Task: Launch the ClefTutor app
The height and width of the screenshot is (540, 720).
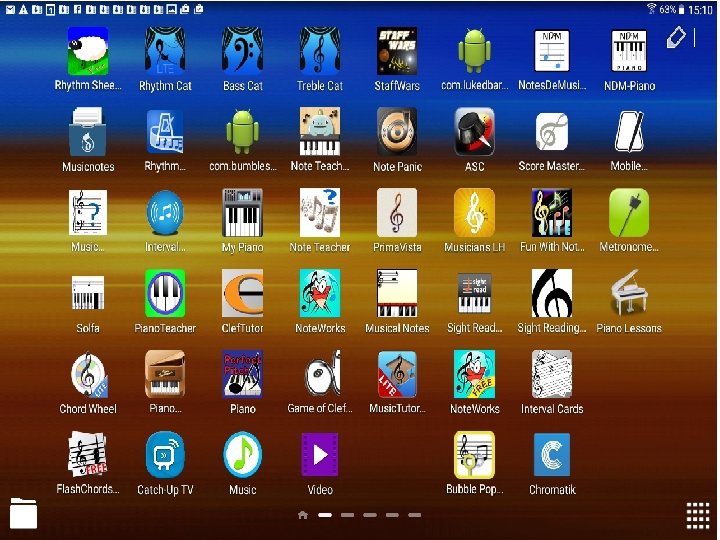Action: click(242, 294)
